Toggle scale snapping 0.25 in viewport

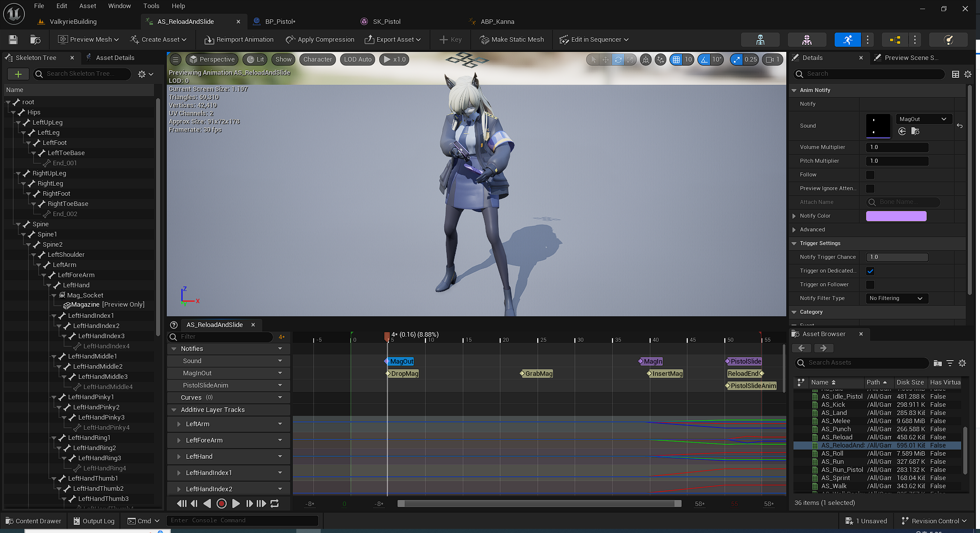point(737,60)
